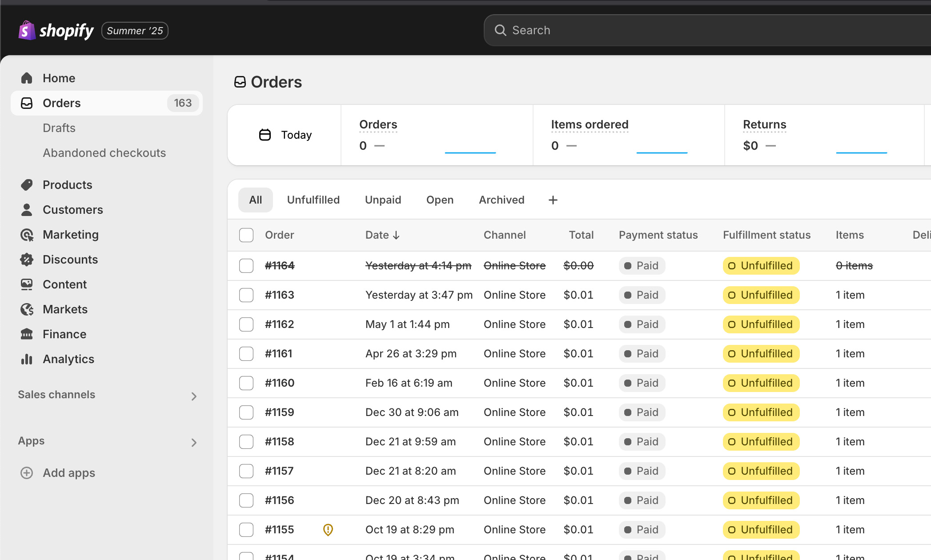Click the Marketing target icon
The width and height of the screenshot is (931, 560).
click(27, 235)
